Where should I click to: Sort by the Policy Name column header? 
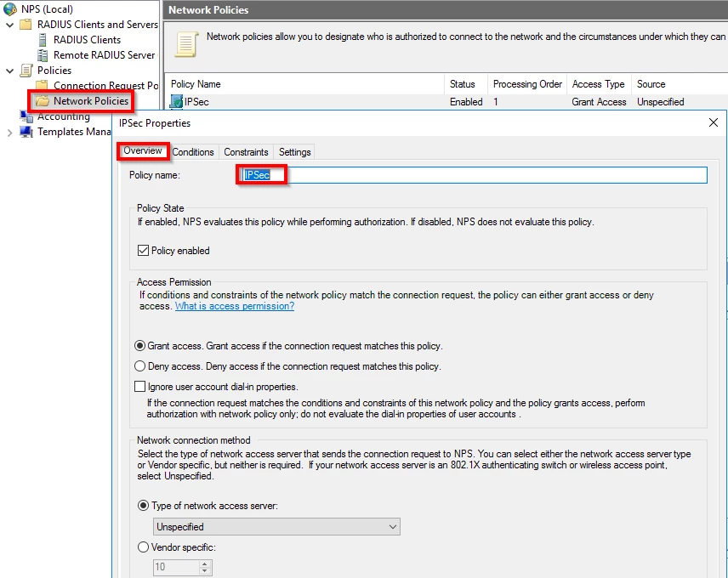(304, 84)
